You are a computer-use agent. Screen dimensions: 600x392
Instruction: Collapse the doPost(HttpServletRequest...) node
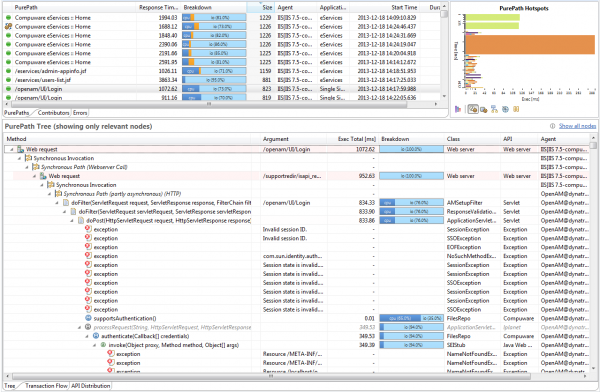(x=72, y=221)
